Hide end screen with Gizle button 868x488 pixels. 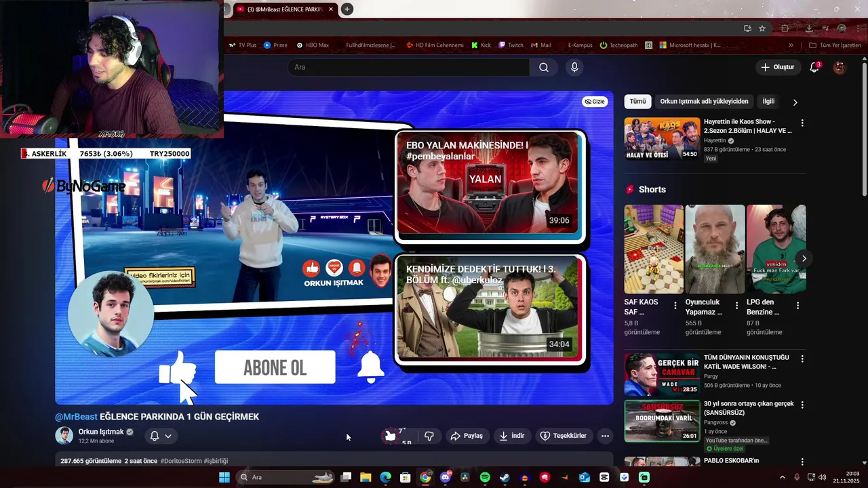click(x=595, y=102)
